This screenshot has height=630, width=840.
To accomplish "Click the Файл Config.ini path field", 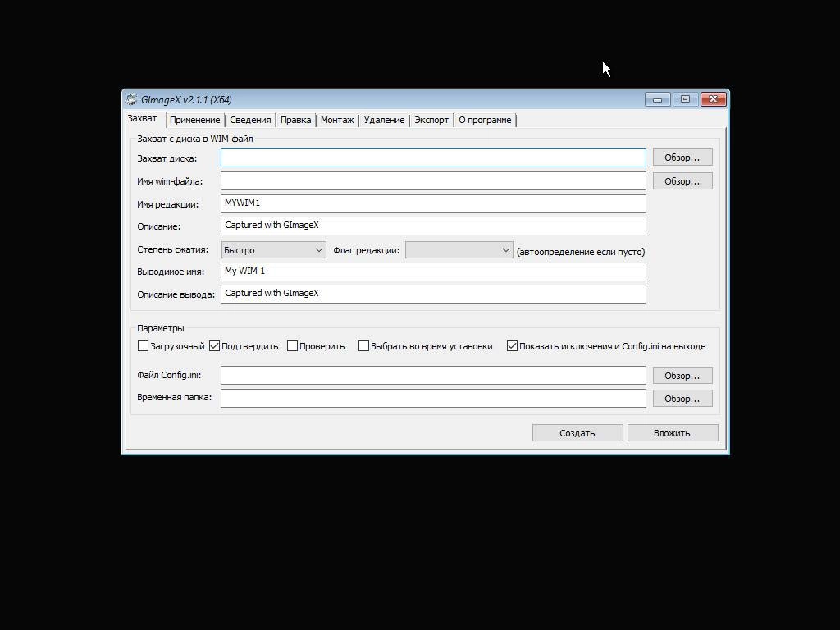I will (x=433, y=375).
